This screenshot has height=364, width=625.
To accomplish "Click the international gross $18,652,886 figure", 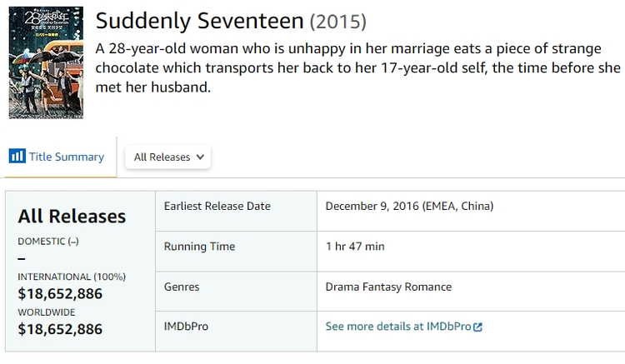I will [60, 293].
